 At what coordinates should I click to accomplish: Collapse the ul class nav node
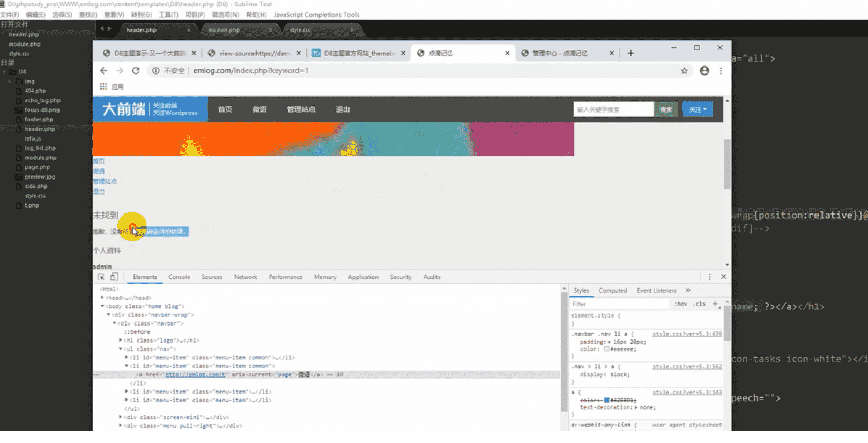(x=120, y=349)
